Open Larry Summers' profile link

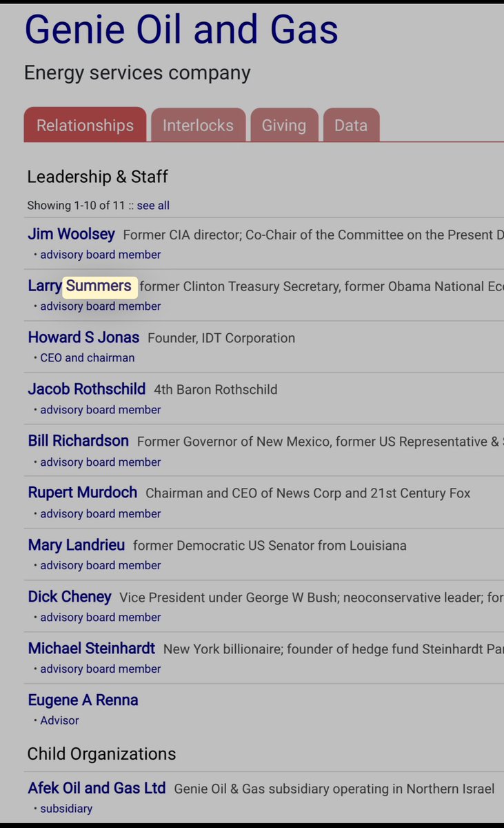point(79,286)
